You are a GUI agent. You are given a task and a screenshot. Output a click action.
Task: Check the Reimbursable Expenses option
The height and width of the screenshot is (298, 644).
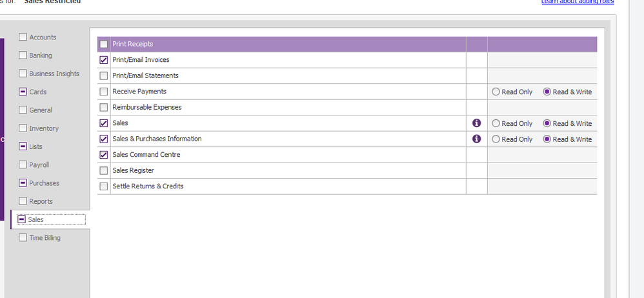[x=104, y=107]
